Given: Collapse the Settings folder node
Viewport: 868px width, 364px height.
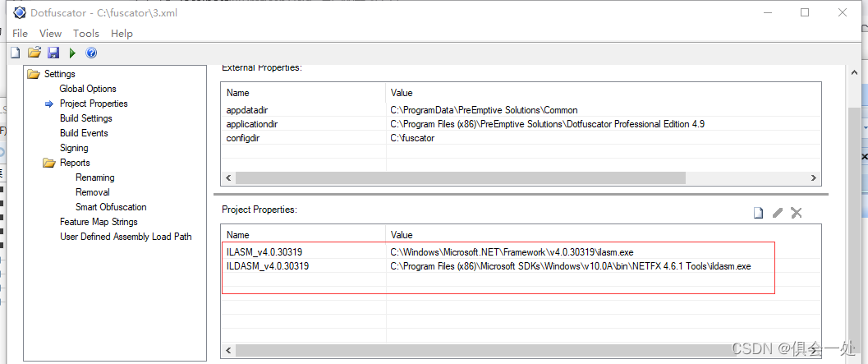Looking at the screenshot, I should (34, 74).
